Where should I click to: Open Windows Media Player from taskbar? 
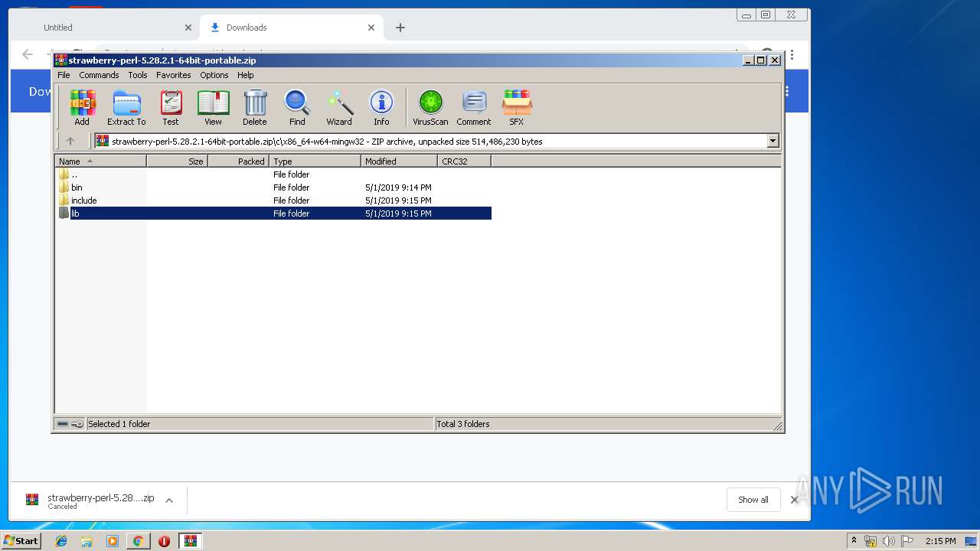pos(113,541)
